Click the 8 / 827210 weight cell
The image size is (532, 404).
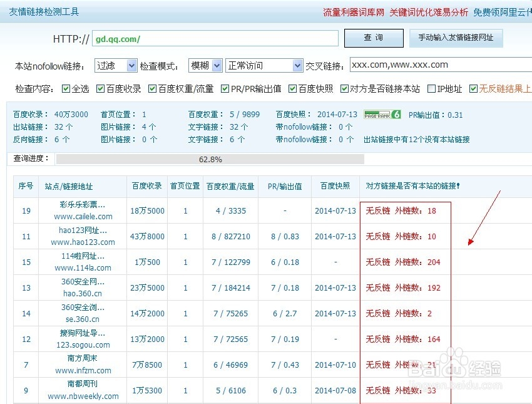231,236
